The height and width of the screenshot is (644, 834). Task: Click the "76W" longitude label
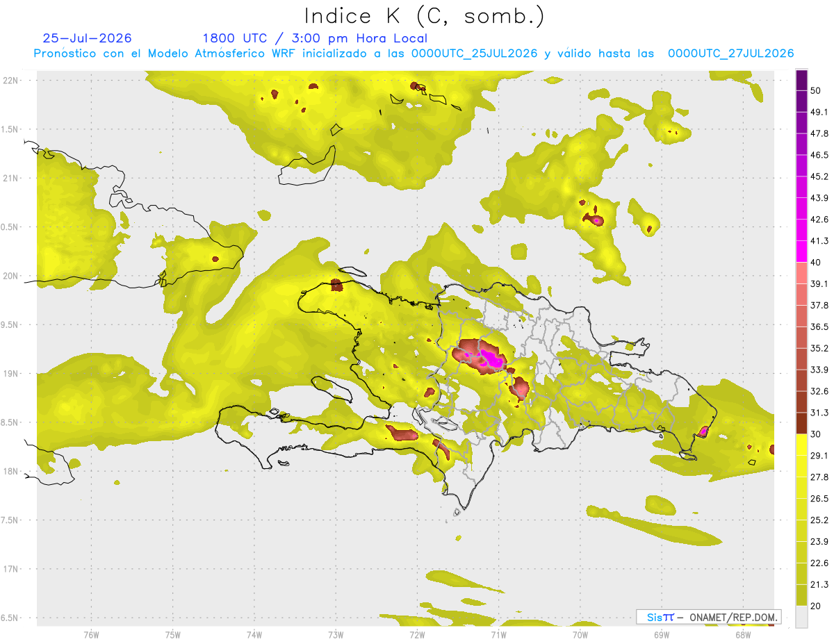coord(91,635)
